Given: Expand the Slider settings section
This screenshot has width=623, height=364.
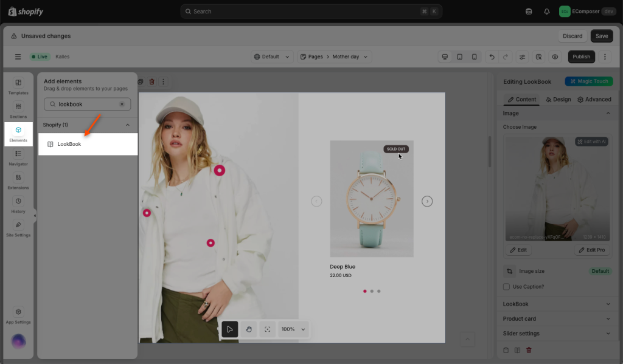Looking at the screenshot, I should click(557, 333).
